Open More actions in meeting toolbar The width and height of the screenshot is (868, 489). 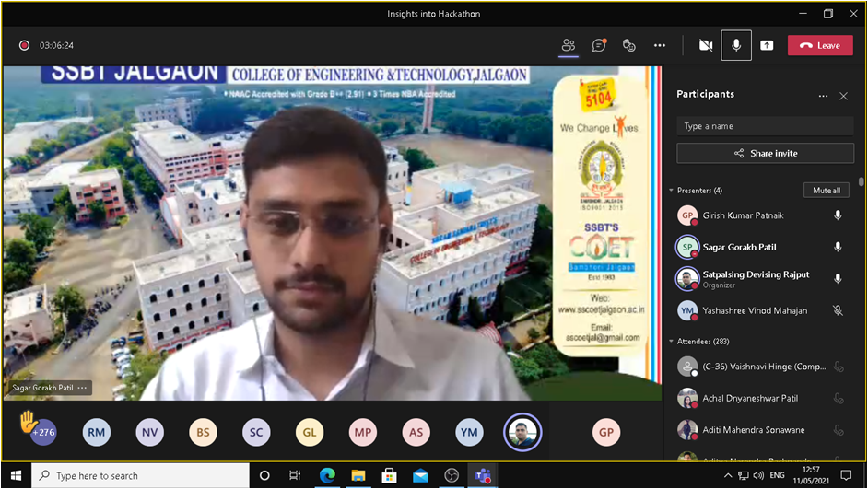(x=660, y=45)
